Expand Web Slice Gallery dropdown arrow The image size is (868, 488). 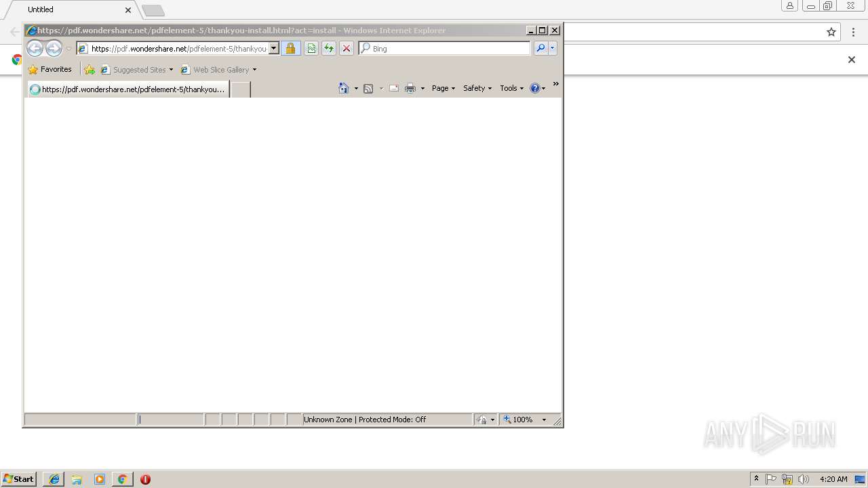254,70
